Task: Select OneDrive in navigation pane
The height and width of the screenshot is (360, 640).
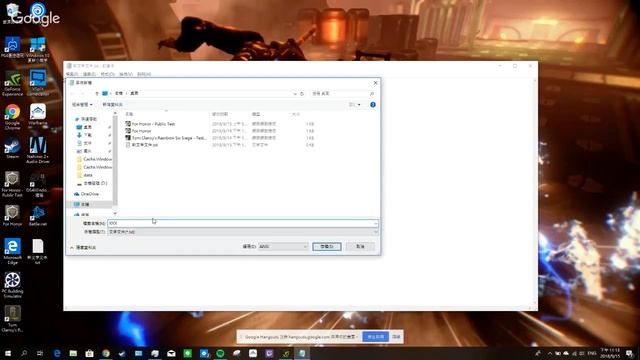Action: (89, 194)
